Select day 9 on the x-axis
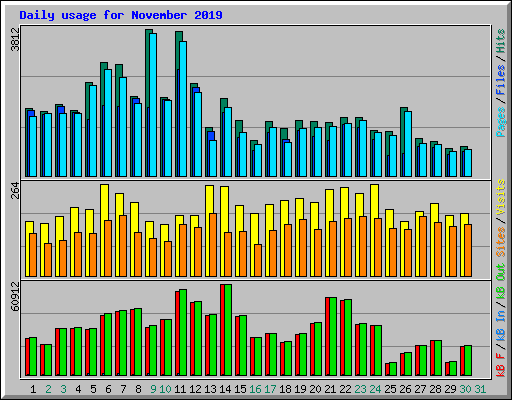This screenshot has width=512, height=400. [153, 389]
